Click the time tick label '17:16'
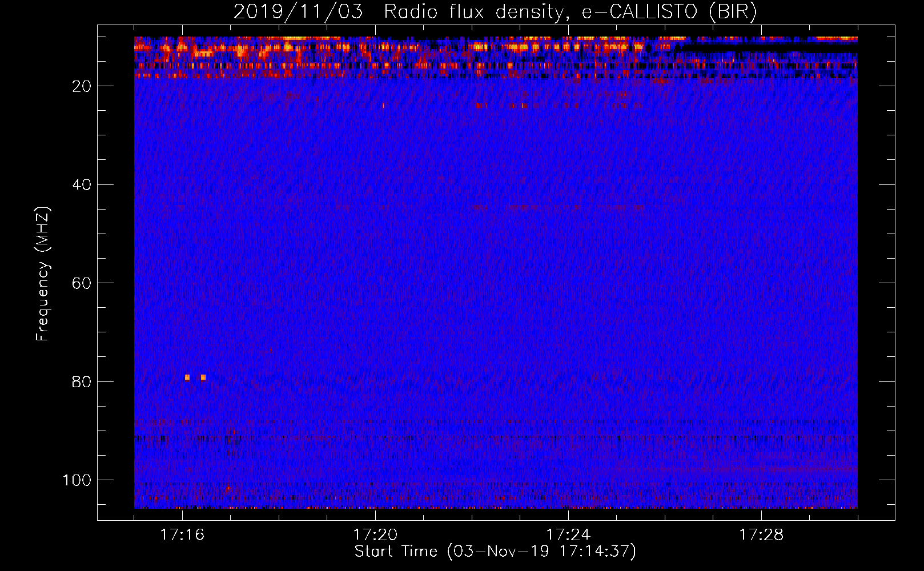Viewport: 924px width, 571px height. pos(182,535)
